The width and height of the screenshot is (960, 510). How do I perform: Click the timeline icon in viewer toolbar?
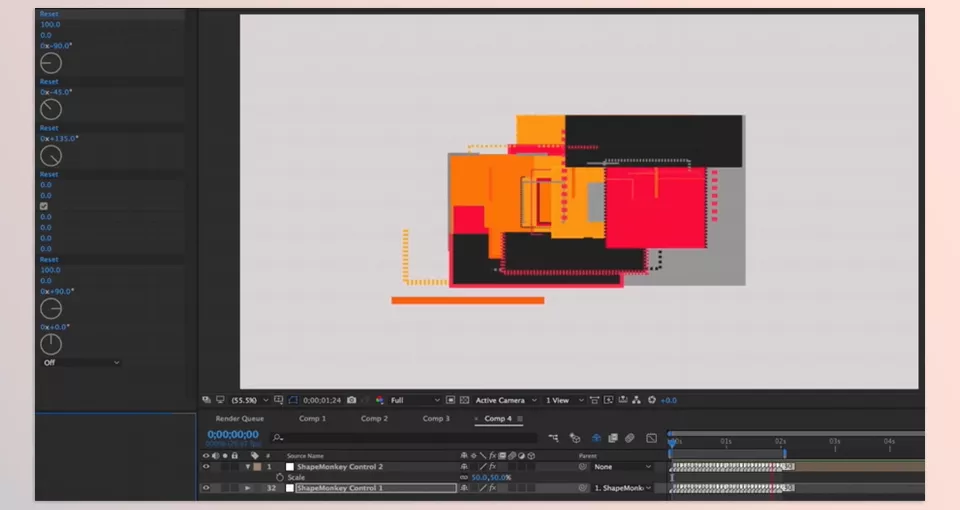623,400
